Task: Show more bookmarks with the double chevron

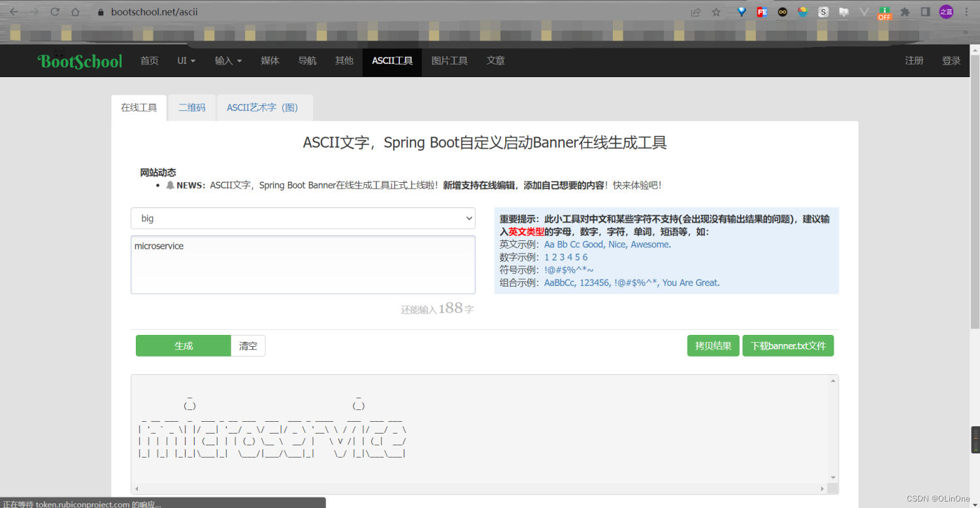Action: 966,32
